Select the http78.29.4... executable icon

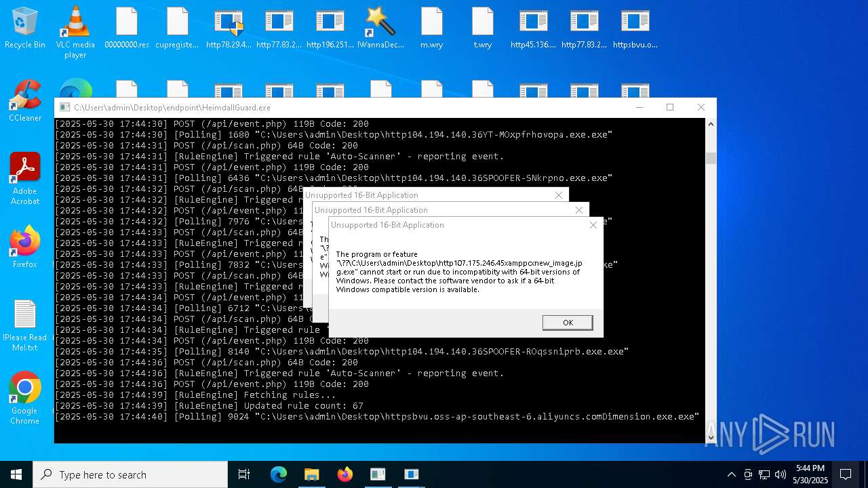pos(229,28)
